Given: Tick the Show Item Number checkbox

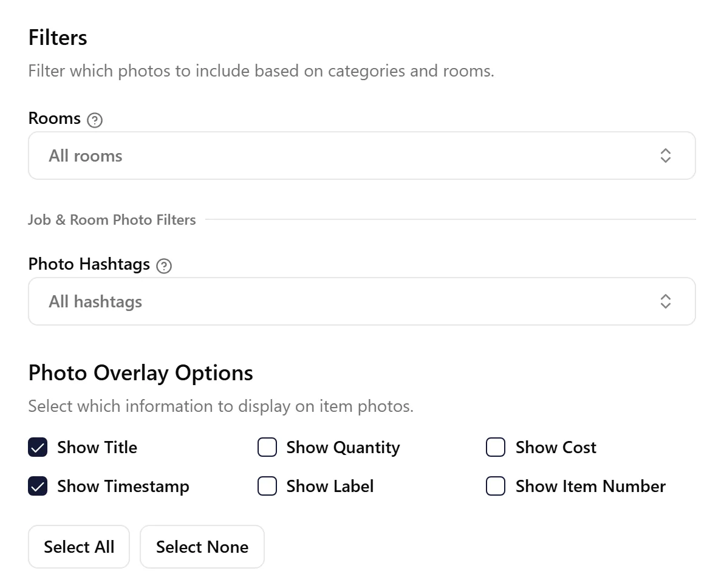Looking at the screenshot, I should coord(496,486).
